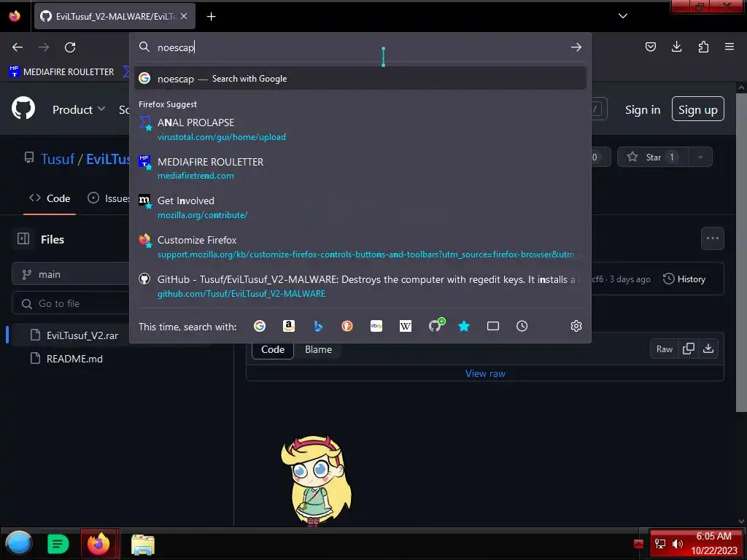Image resolution: width=747 pixels, height=560 pixels.
Task: Switch to the Issues tab
Action: tap(109, 198)
